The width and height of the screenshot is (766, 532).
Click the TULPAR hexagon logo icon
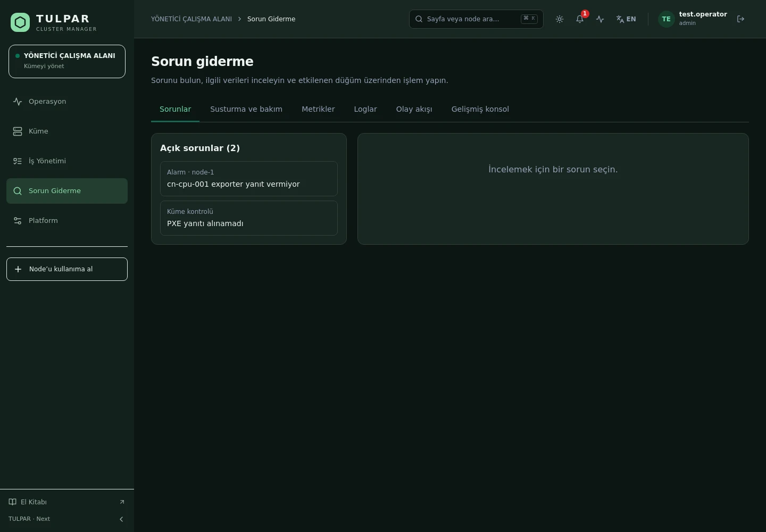coord(20,22)
